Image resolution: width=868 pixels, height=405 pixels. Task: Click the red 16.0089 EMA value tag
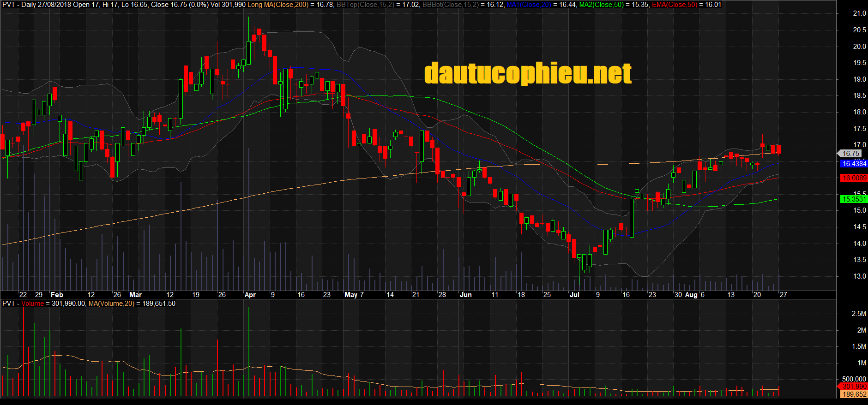[x=853, y=178]
